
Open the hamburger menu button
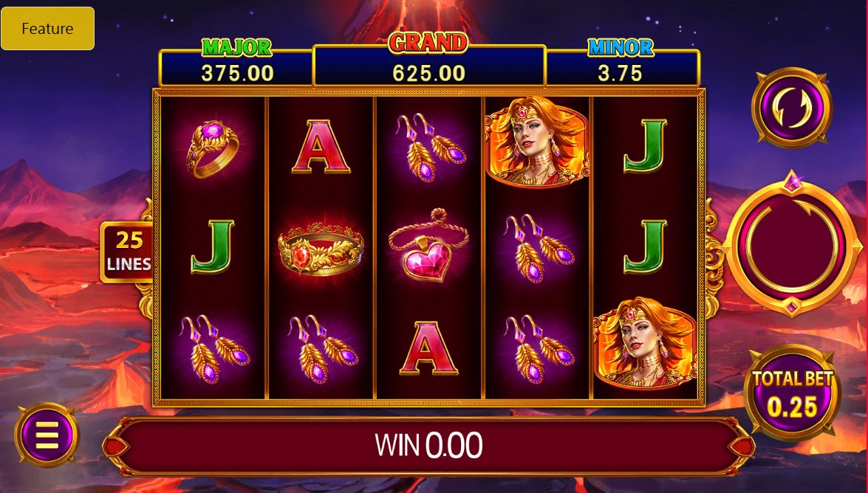point(47,435)
